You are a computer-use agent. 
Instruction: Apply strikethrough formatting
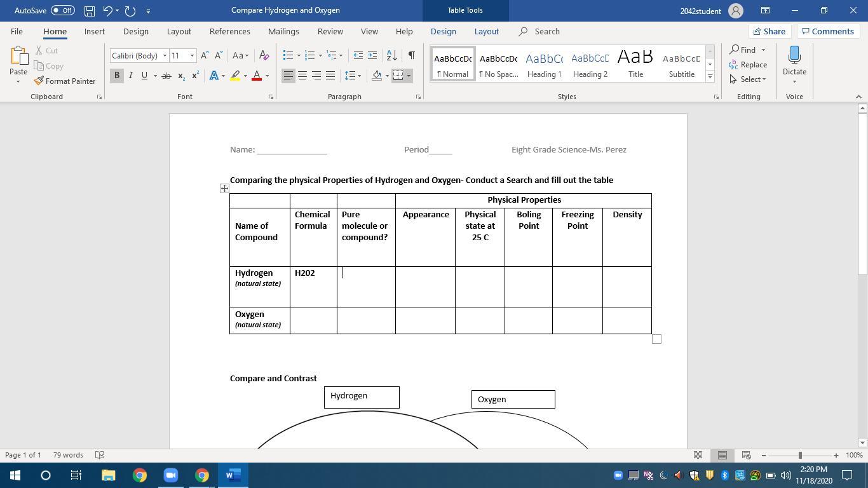[166, 76]
